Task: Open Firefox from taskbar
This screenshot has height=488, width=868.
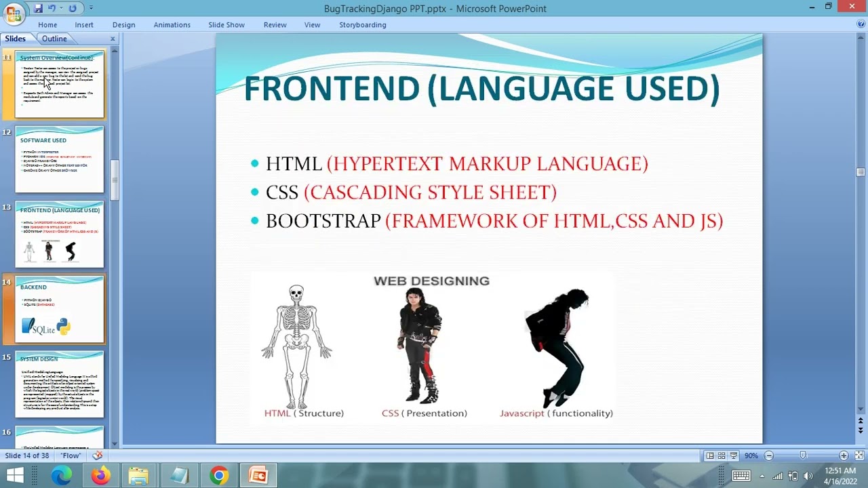Action: (x=100, y=476)
